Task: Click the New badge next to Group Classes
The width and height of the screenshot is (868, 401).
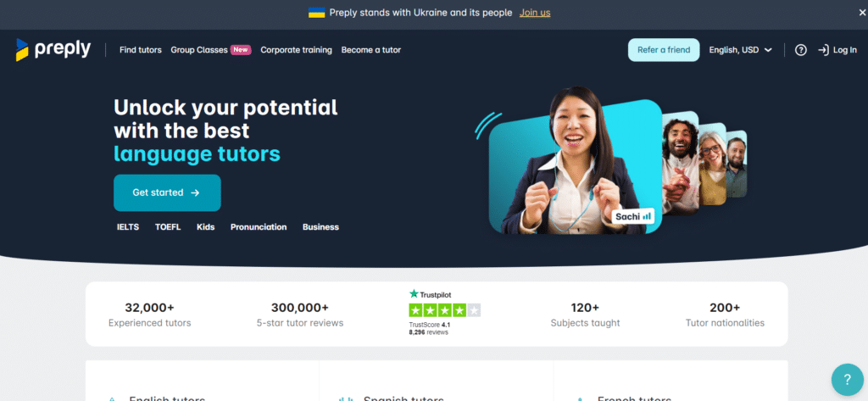Action: 241,50
